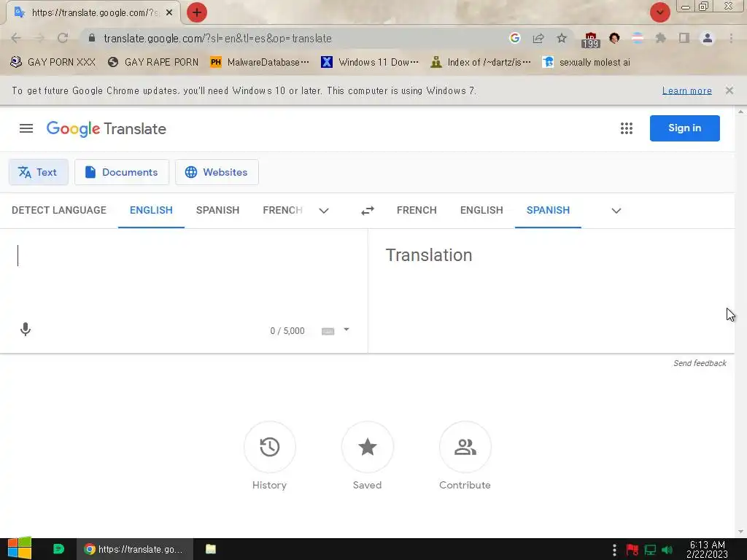Start voice input with the microphone

26,329
